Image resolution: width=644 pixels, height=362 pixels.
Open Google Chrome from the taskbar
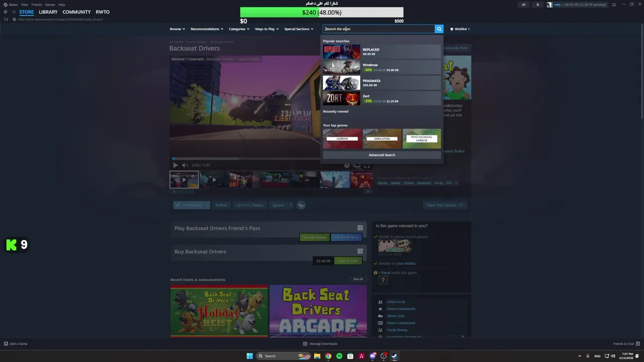point(328,356)
